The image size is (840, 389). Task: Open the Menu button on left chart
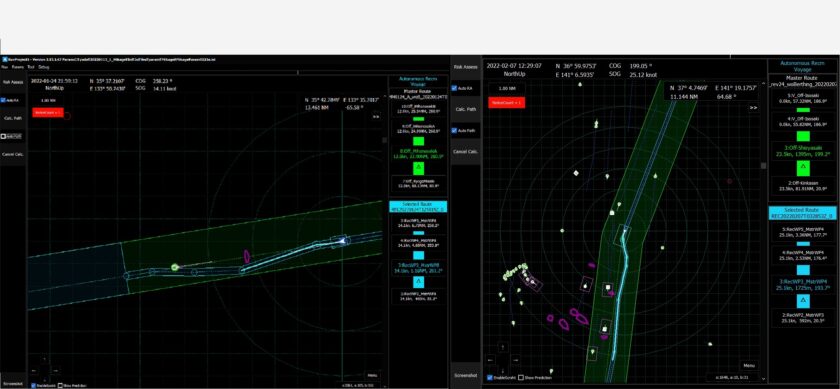[373, 376]
